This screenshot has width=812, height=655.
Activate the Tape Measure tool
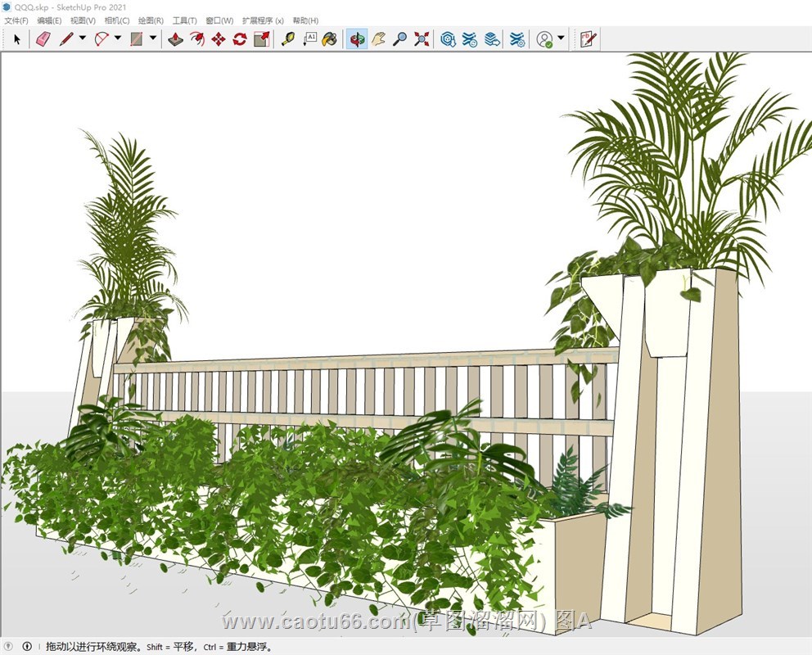[x=288, y=38]
